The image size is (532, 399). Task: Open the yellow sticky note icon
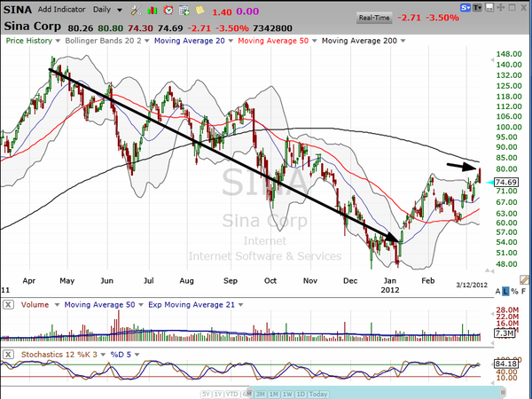pos(199,10)
